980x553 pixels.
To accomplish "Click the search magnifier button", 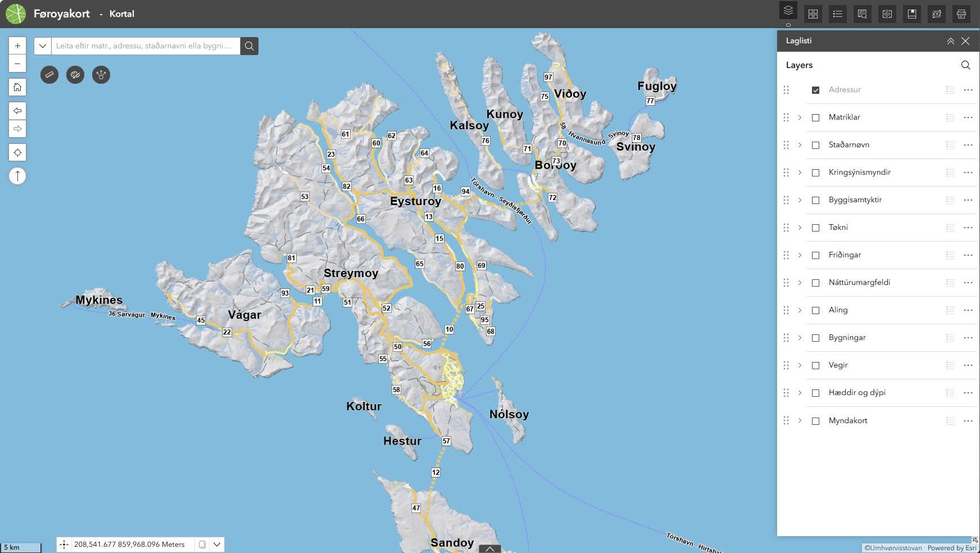I will click(x=249, y=46).
